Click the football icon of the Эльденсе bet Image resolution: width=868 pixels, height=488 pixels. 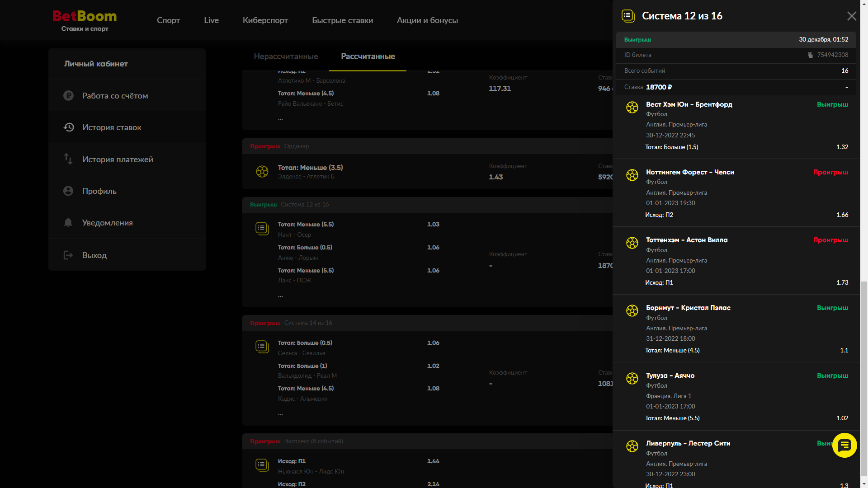tap(262, 172)
